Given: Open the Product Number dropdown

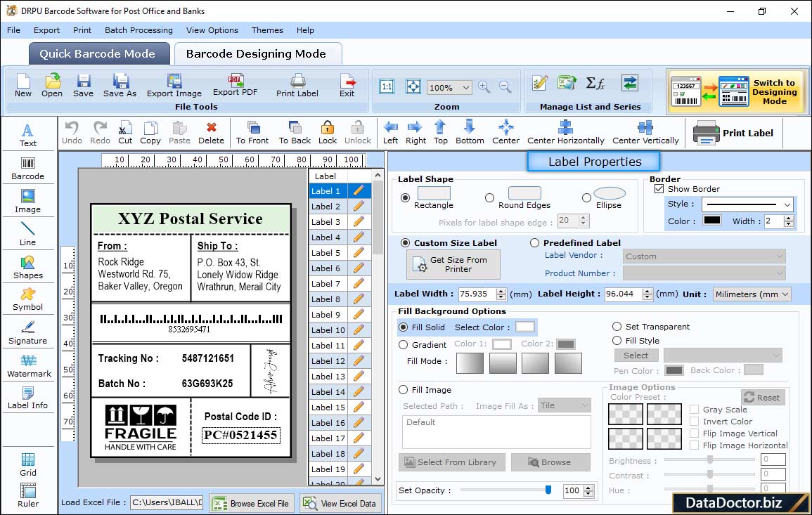Looking at the screenshot, I should pyautogui.click(x=704, y=273).
